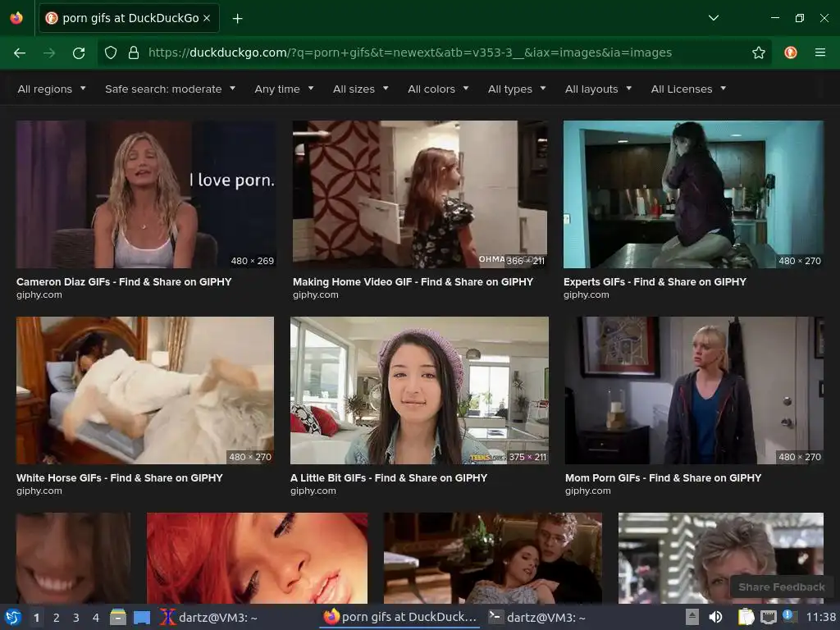Switch to workspace 4 in taskbar

tap(96, 618)
